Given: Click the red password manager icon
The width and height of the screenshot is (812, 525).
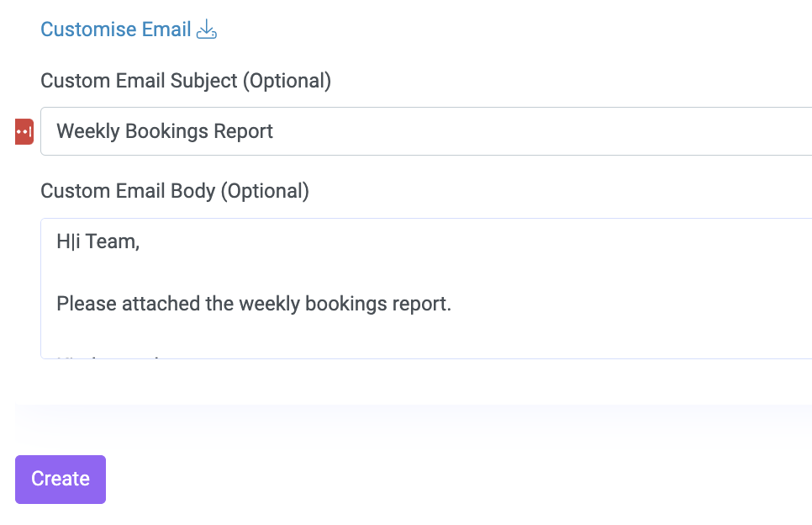Looking at the screenshot, I should coord(24,131).
